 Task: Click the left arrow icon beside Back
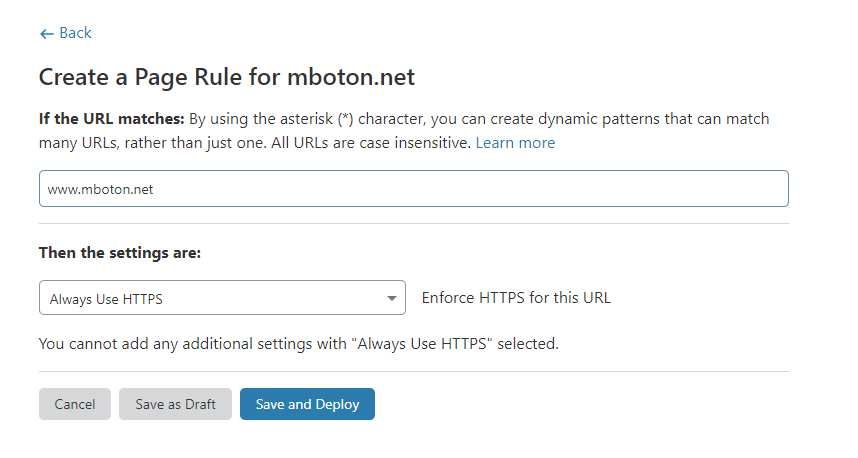coord(46,34)
